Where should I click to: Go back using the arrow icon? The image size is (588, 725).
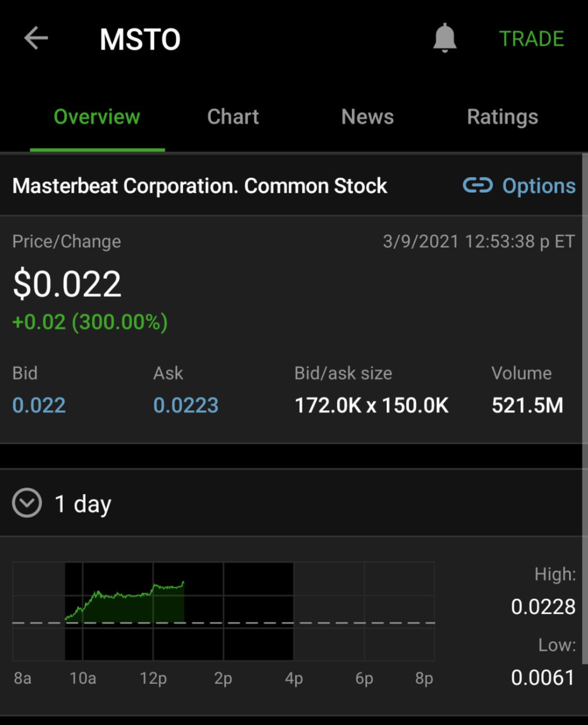36,39
